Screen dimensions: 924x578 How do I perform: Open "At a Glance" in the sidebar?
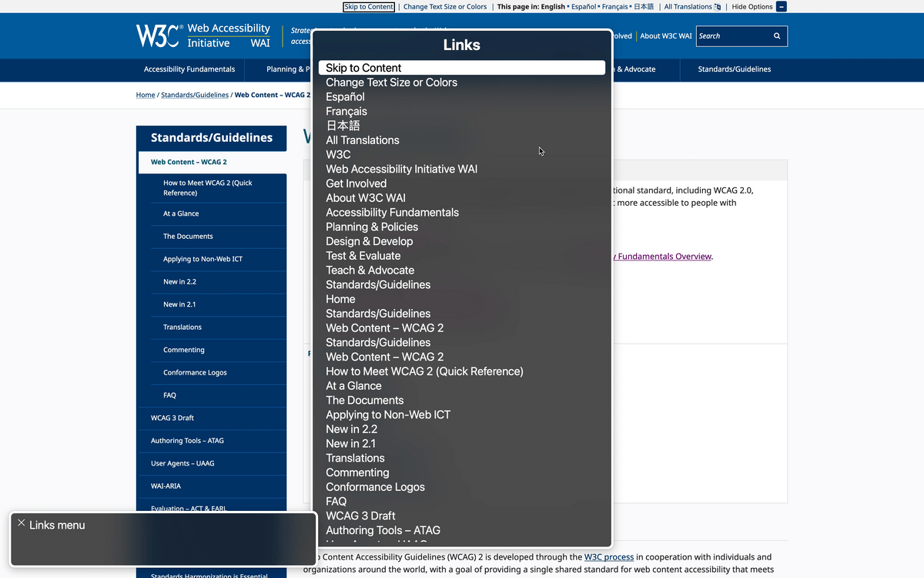click(181, 213)
